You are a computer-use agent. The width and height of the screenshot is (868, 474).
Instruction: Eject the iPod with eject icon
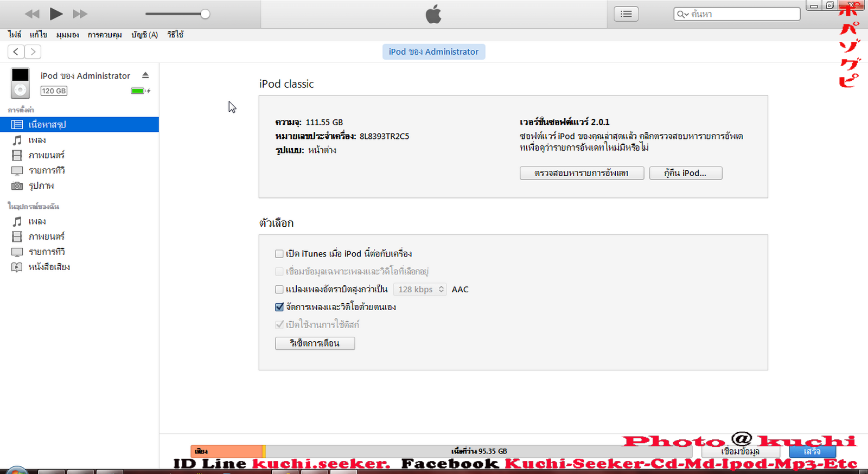click(x=145, y=75)
